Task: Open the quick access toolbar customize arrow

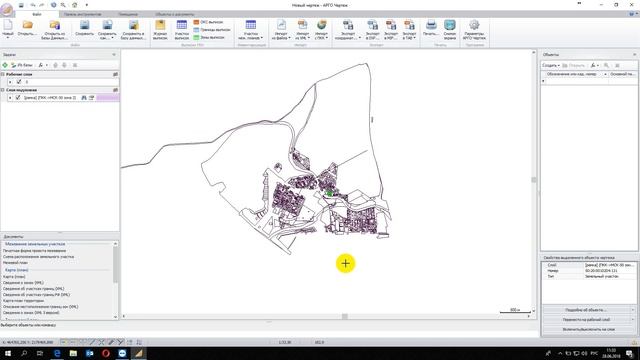Action: coord(87,5)
